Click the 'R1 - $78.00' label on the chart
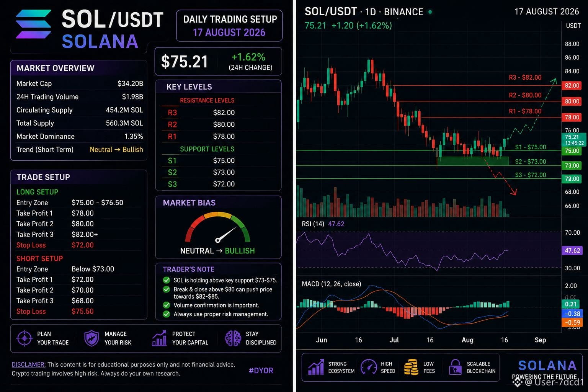 [x=525, y=111]
